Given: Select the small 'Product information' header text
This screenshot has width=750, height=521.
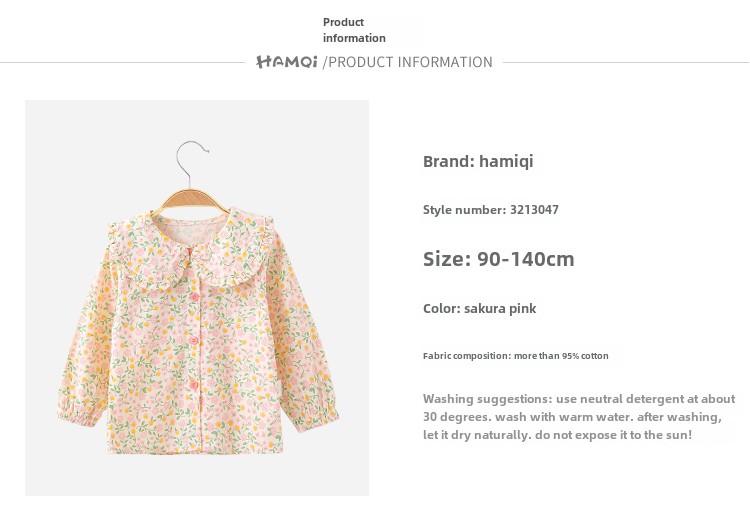Looking at the screenshot, I should 353,30.
